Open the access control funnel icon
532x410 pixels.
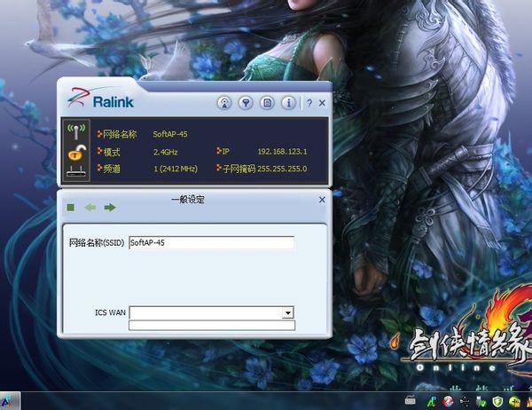tap(246, 103)
